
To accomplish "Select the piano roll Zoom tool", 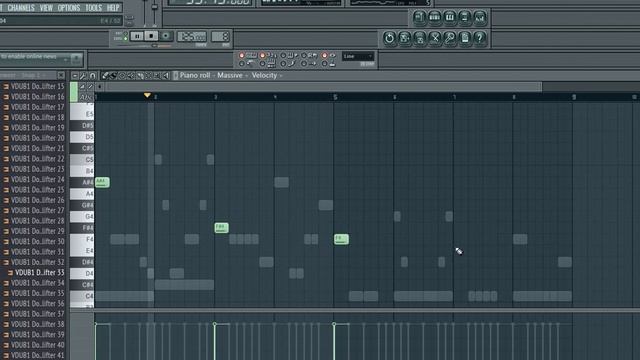I will 157,76.
